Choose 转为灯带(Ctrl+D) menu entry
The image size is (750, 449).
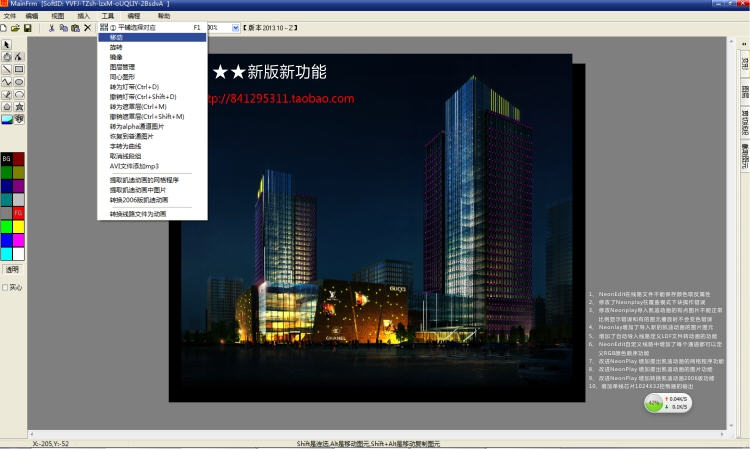point(152,87)
